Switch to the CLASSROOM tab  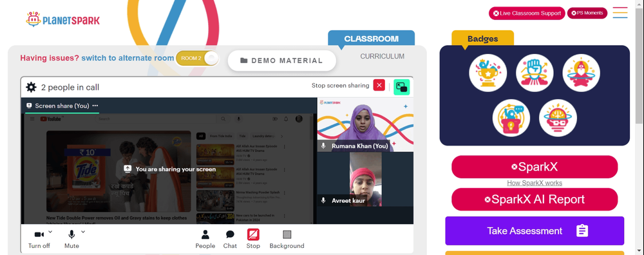coord(372,39)
